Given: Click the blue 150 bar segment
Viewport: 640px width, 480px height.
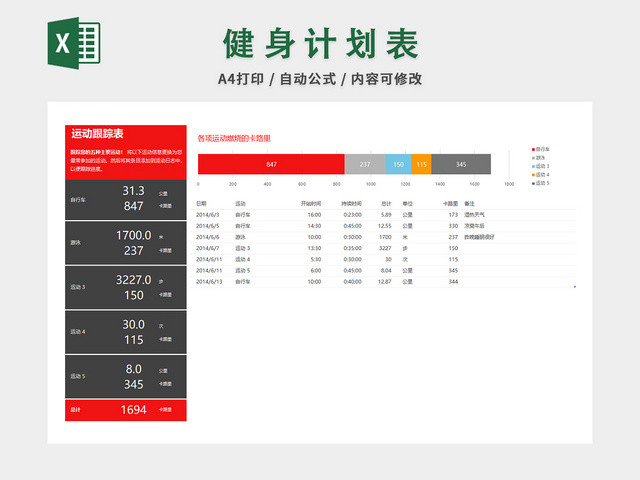Looking at the screenshot, I should coord(398,164).
